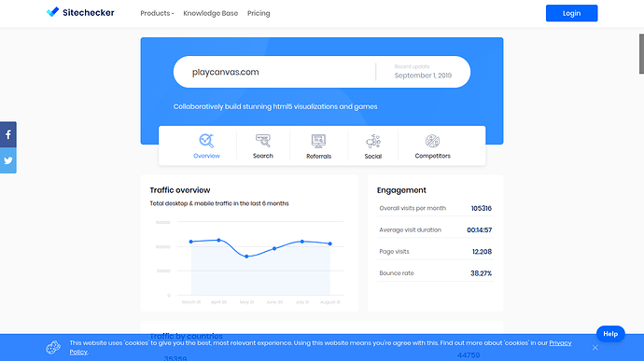Click the June 30 chart data point

click(x=274, y=248)
